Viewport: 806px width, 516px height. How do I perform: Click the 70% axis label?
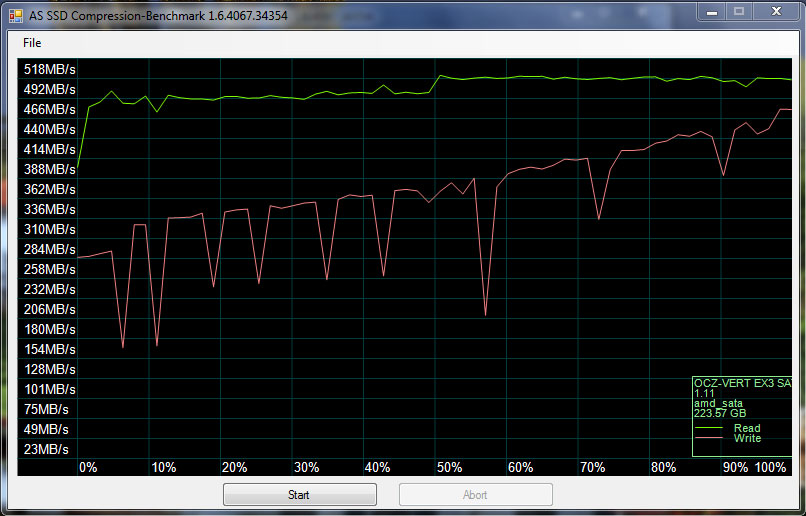(593, 468)
